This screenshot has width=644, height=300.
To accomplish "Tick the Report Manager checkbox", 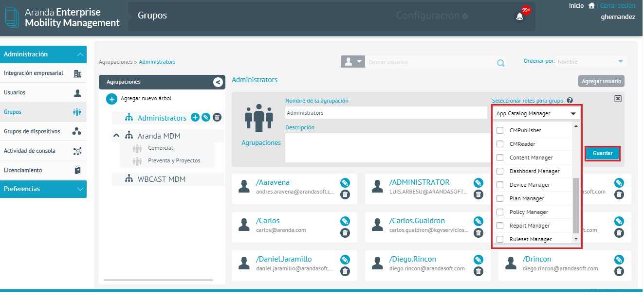I will (x=499, y=226).
